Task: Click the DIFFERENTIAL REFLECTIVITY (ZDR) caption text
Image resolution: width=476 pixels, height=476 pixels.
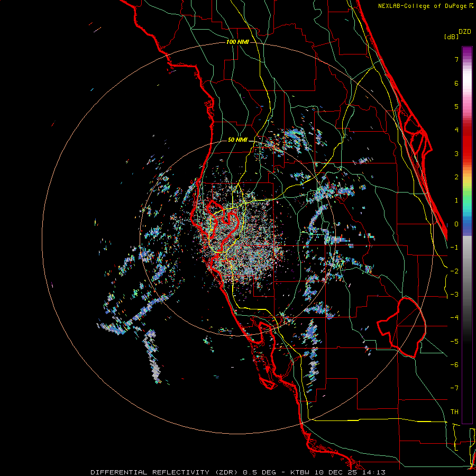Action: (164, 472)
